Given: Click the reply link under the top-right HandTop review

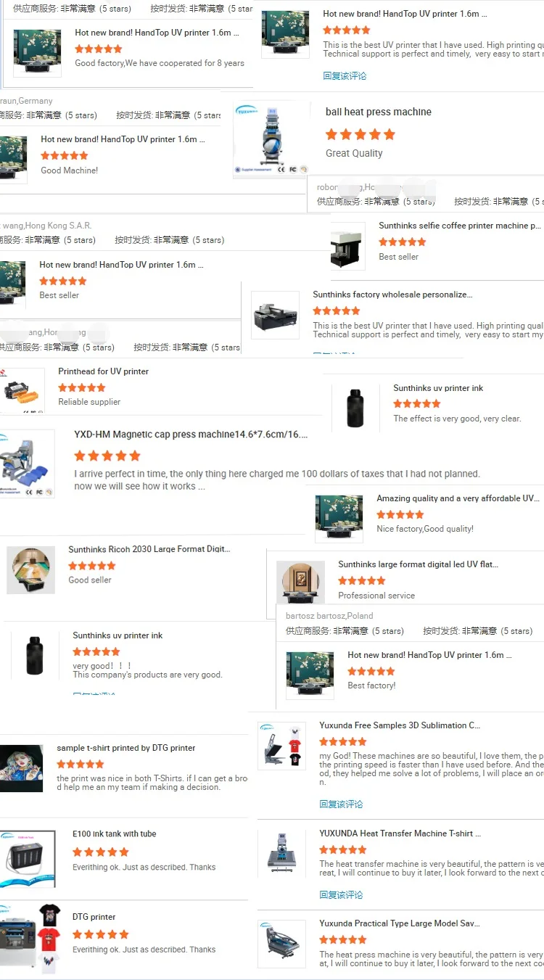Looking at the screenshot, I should tap(345, 75).
